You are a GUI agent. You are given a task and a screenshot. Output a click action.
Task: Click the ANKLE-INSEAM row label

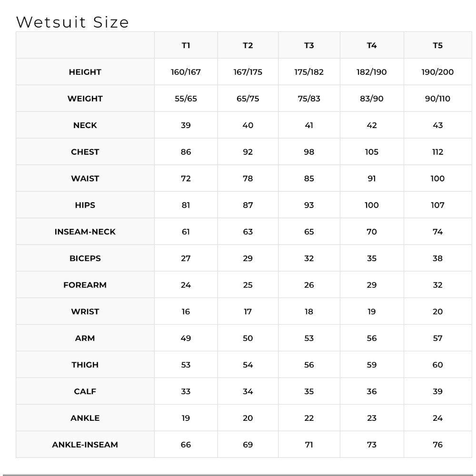pyautogui.click(x=85, y=445)
